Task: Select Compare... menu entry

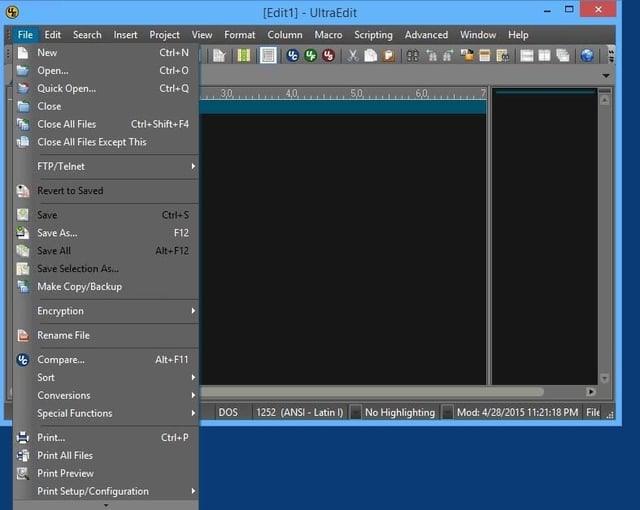Action: point(106,359)
